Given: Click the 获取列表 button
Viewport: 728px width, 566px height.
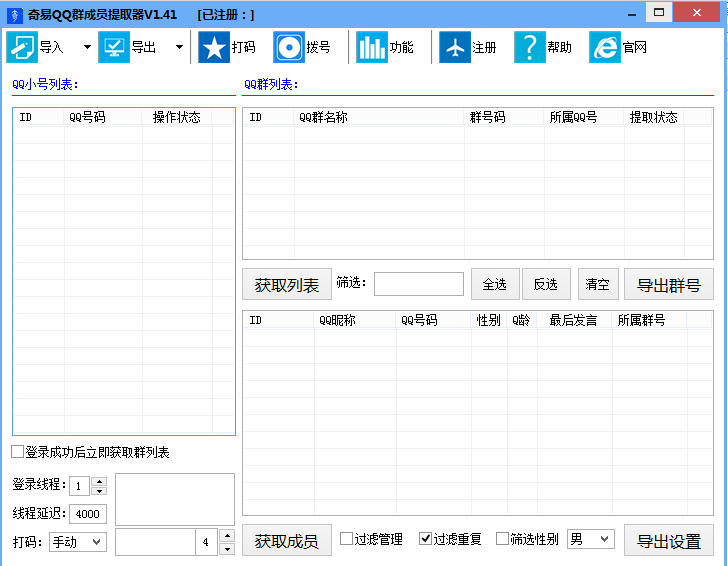Looking at the screenshot, I should coord(287,284).
